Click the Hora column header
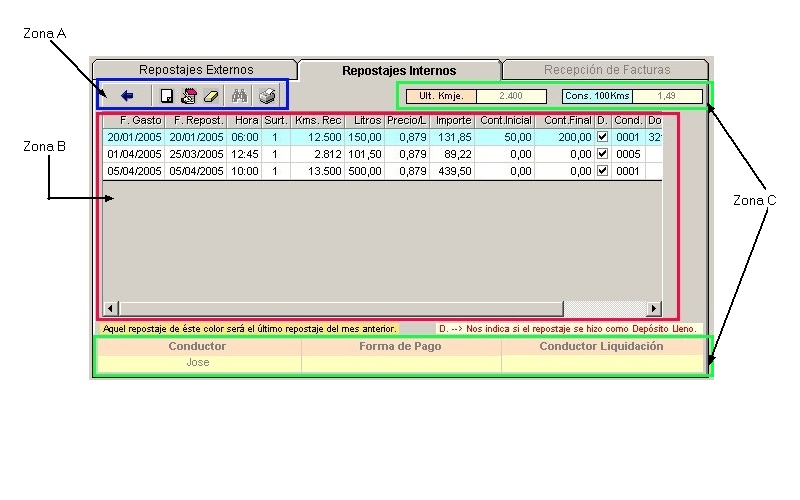Viewport: 800px width, 500px height. [244, 120]
